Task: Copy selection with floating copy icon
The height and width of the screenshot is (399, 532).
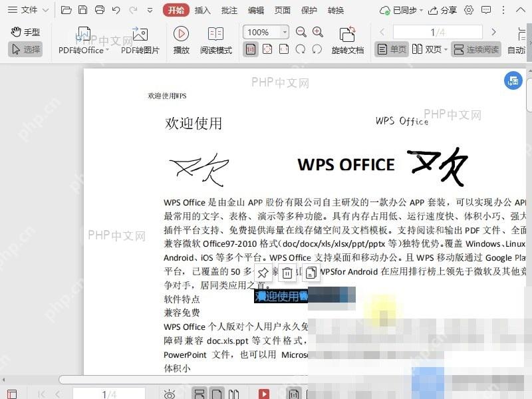Action: click(311, 273)
